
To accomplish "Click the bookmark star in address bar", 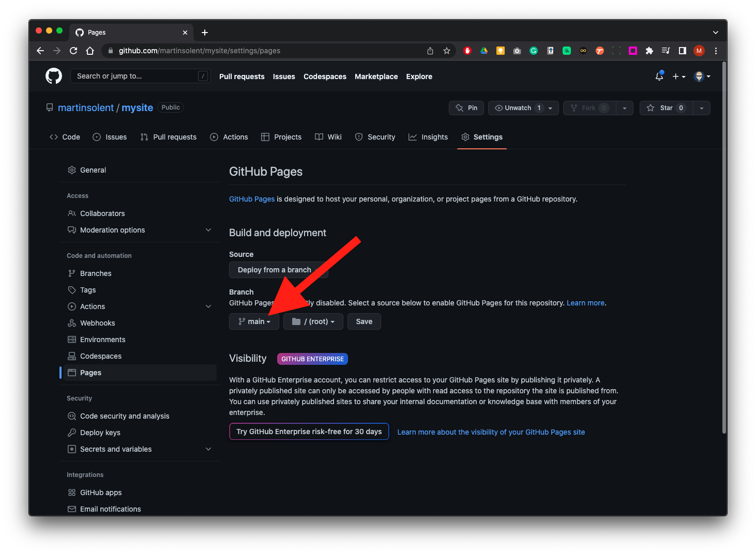I will pyautogui.click(x=447, y=51).
